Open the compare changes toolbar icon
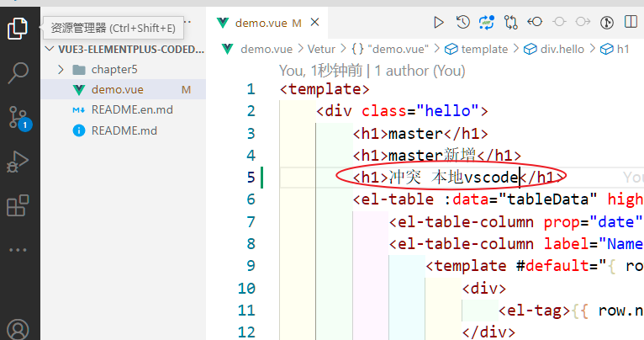This screenshot has height=340, width=644. pos(511,22)
